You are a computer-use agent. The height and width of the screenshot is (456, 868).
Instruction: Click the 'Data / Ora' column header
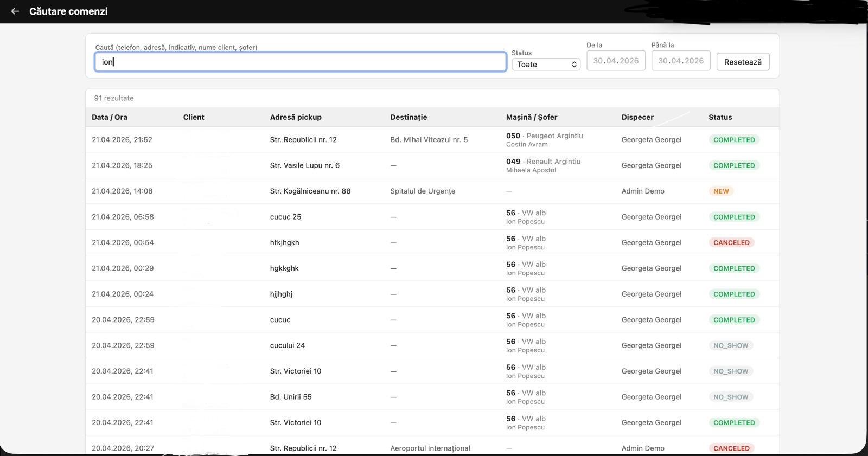point(110,117)
